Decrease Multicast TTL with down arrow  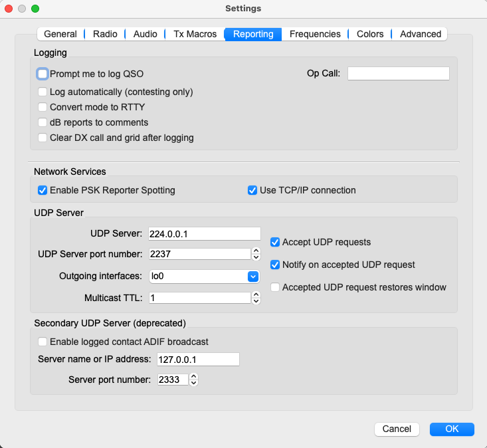pos(256,301)
